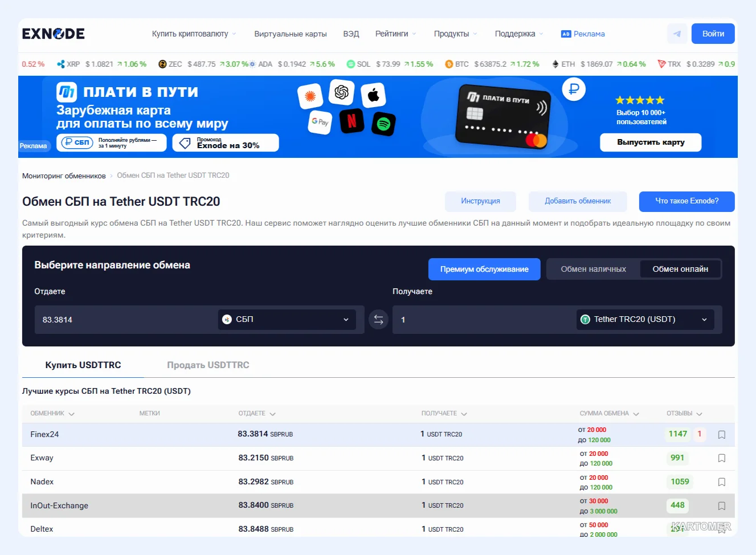Image resolution: width=756 pixels, height=555 pixels.
Task: Click the Netflix icon in the banner
Action: click(x=352, y=121)
